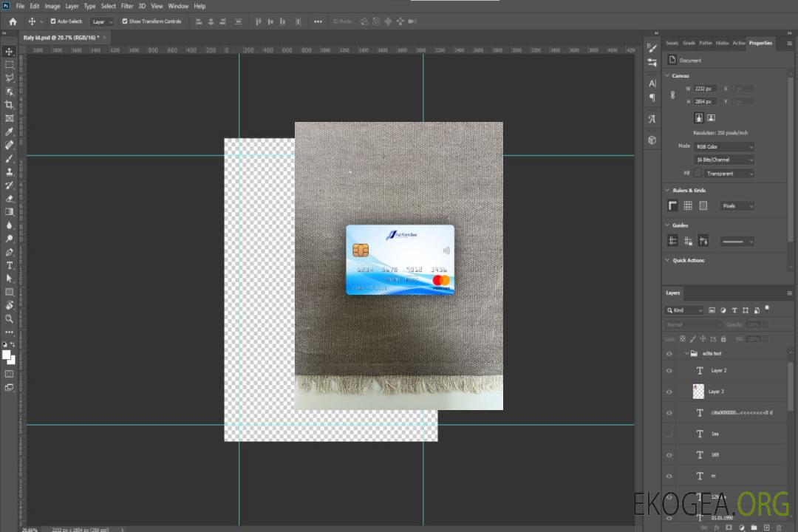Click the Home icon in options bar
This screenshot has height=532, width=798.
(x=13, y=21)
